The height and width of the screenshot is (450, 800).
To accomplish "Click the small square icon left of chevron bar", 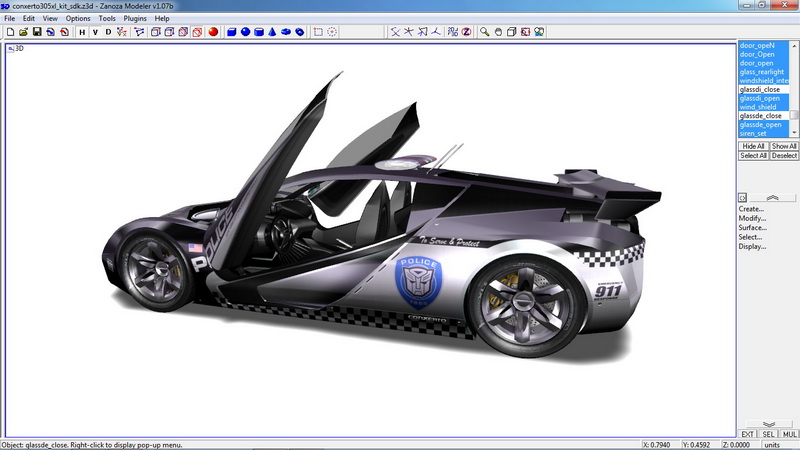I will [x=742, y=197].
